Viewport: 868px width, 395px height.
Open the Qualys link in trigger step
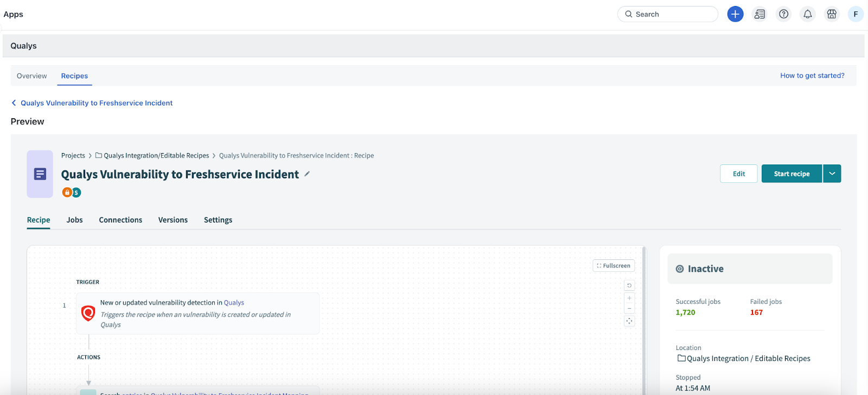tap(234, 303)
